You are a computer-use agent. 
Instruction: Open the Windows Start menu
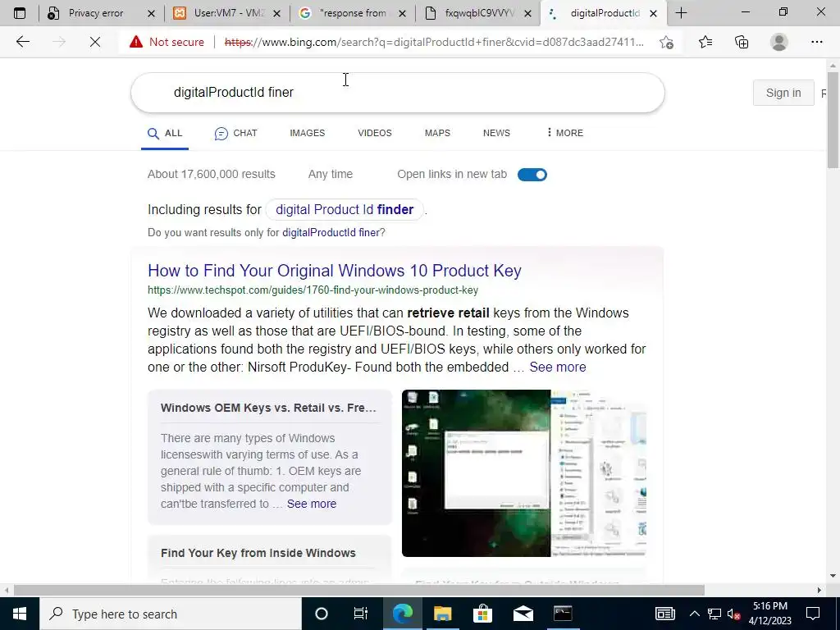click(x=20, y=614)
